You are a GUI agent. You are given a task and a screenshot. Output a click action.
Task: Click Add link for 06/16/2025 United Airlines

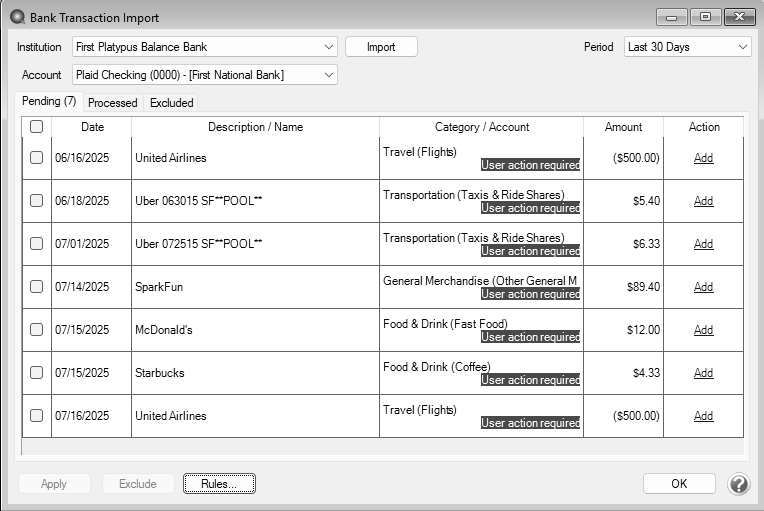click(703, 158)
